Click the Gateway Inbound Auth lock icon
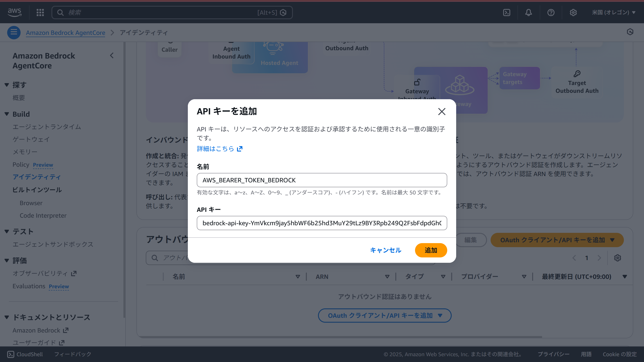 tap(417, 82)
